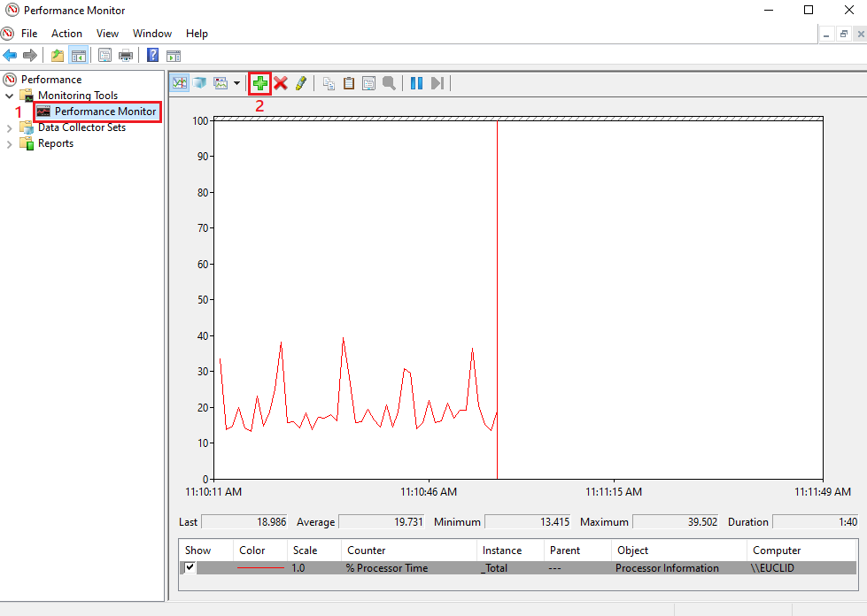This screenshot has height=616, width=867.
Task: Click the Zoom magnifier icon
Action: pos(390,83)
